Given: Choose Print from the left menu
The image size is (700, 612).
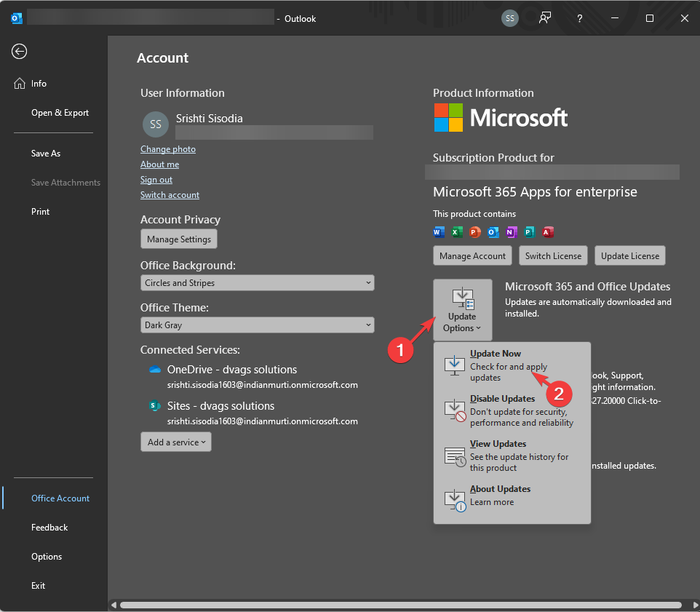Looking at the screenshot, I should (x=41, y=212).
